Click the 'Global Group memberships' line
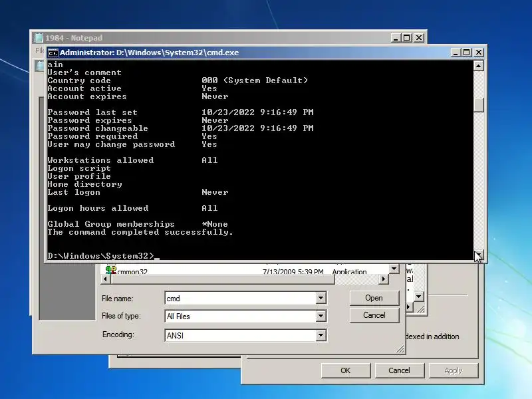Image resolution: width=532 pixels, height=399 pixels. coord(138,224)
